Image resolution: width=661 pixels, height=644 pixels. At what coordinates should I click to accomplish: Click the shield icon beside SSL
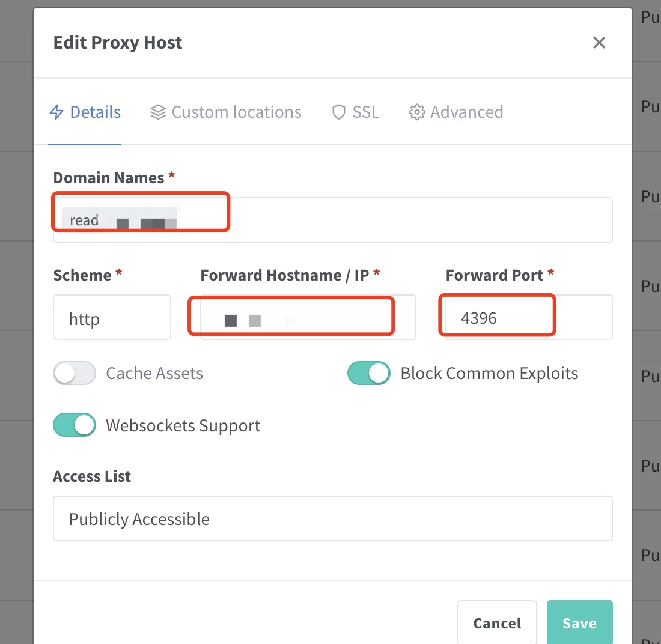tap(339, 112)
